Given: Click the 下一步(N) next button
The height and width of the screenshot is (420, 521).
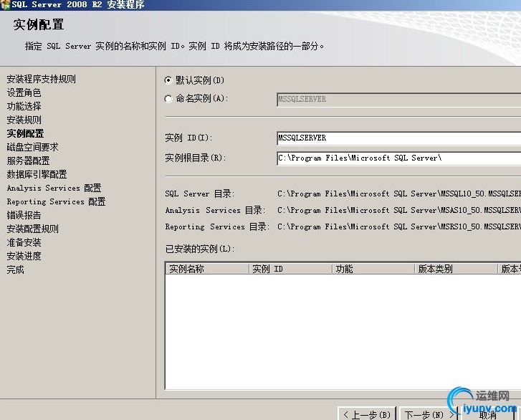Looking at the screenshot, I should (x=429, y=414).
